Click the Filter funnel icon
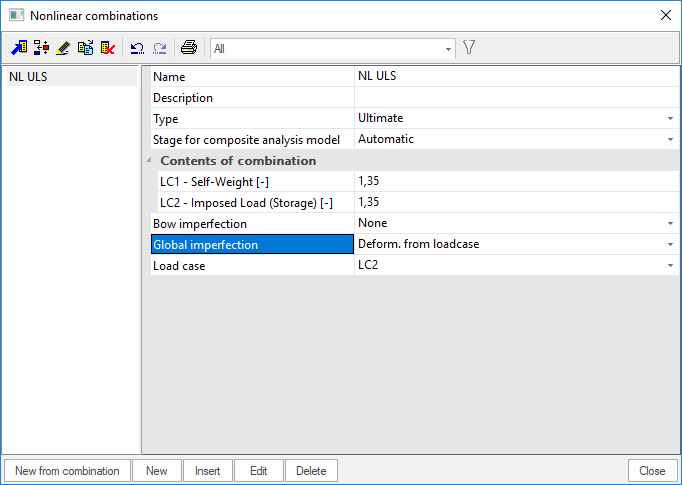Viewport: 682px width, 485px height. (x=468, y=47)
